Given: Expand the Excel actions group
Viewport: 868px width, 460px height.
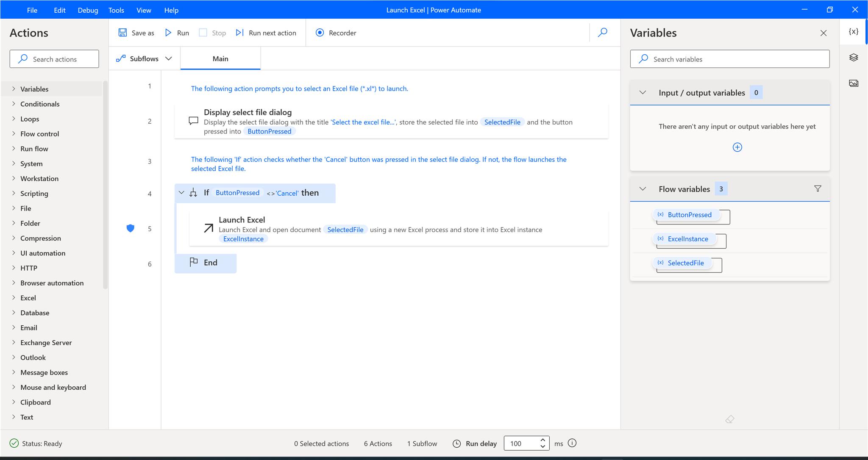Looking at the screenshot, I should tap(14, 298).
